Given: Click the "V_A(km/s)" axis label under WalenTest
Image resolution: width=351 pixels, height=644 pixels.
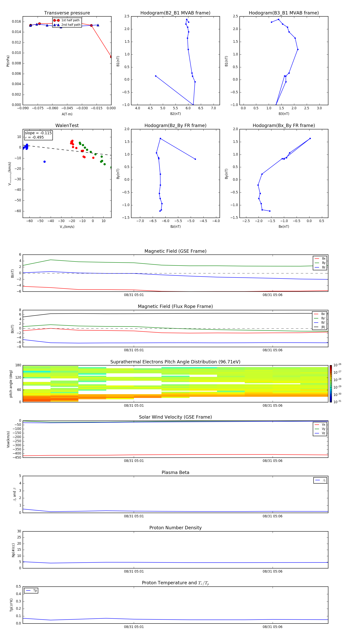Looking at the screenshot, I should [67, 227].
